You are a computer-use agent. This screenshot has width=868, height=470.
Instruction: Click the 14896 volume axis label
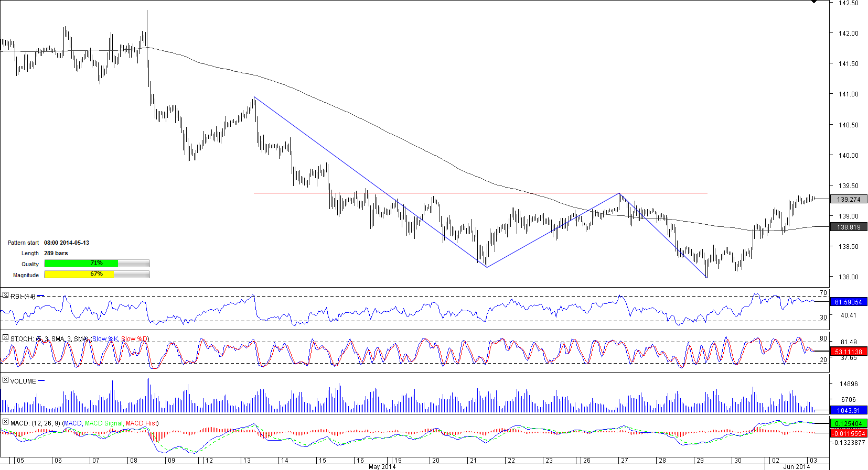click(848, 384)
